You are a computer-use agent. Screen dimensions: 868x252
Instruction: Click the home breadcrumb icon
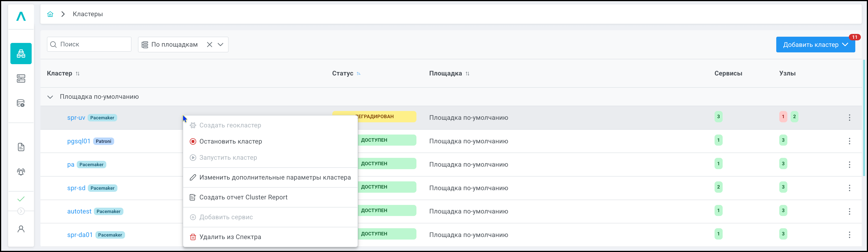pos(50,14)
